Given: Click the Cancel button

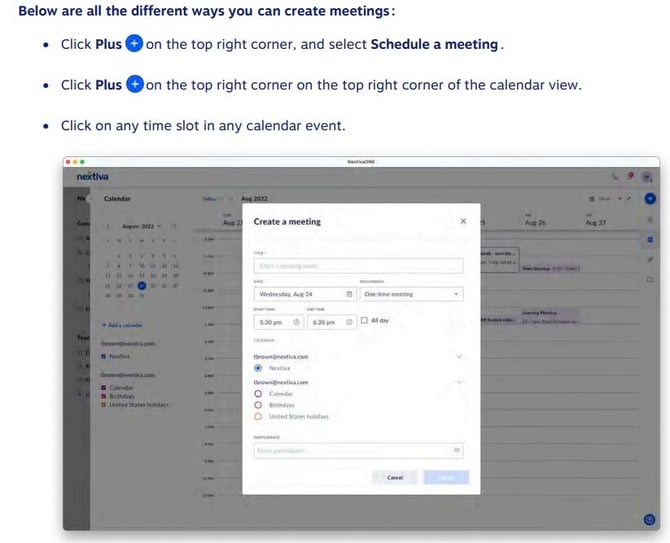Looking at the screenshot, I should 394,478.
